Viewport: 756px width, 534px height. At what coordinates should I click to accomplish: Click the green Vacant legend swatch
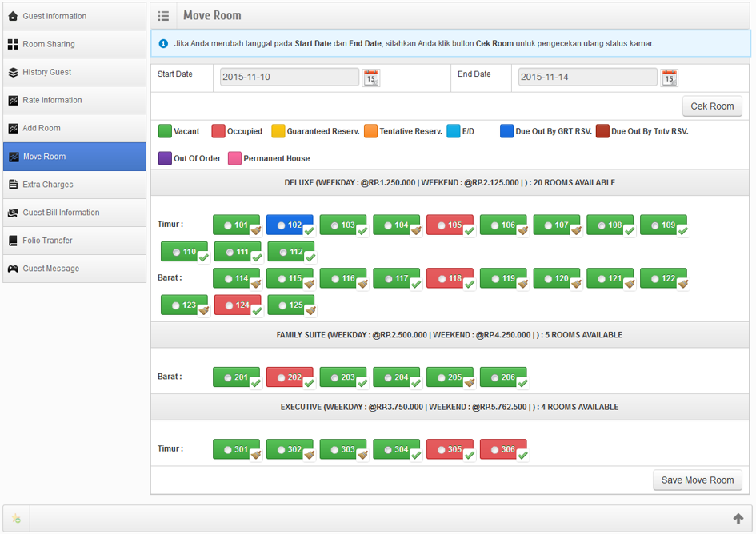(x=165, y=131)
